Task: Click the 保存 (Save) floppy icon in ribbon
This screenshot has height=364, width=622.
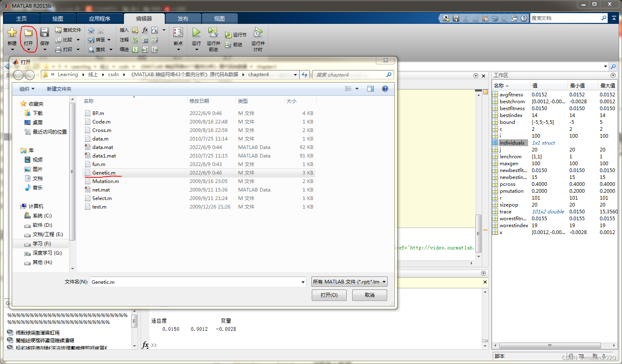Action: pos(45,32)
